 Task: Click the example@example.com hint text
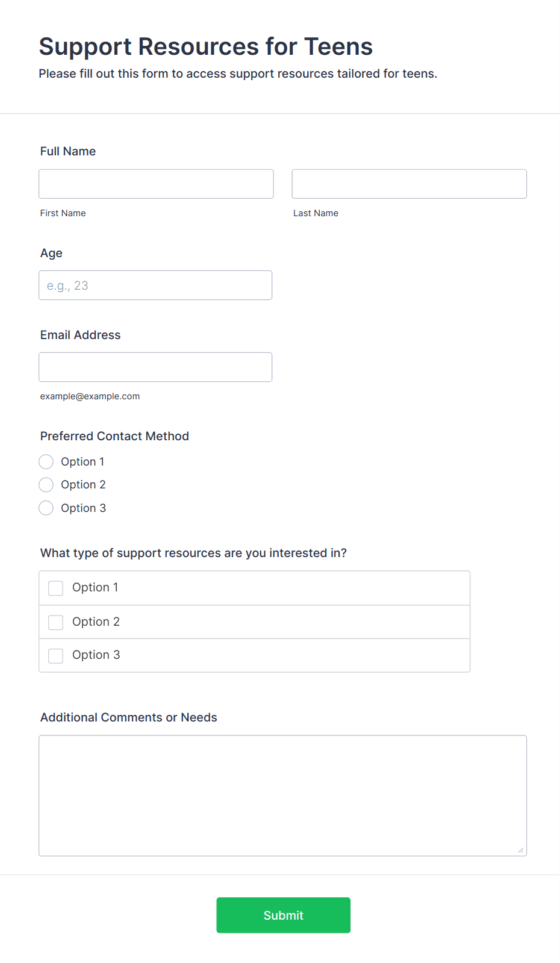click(90, 396)
